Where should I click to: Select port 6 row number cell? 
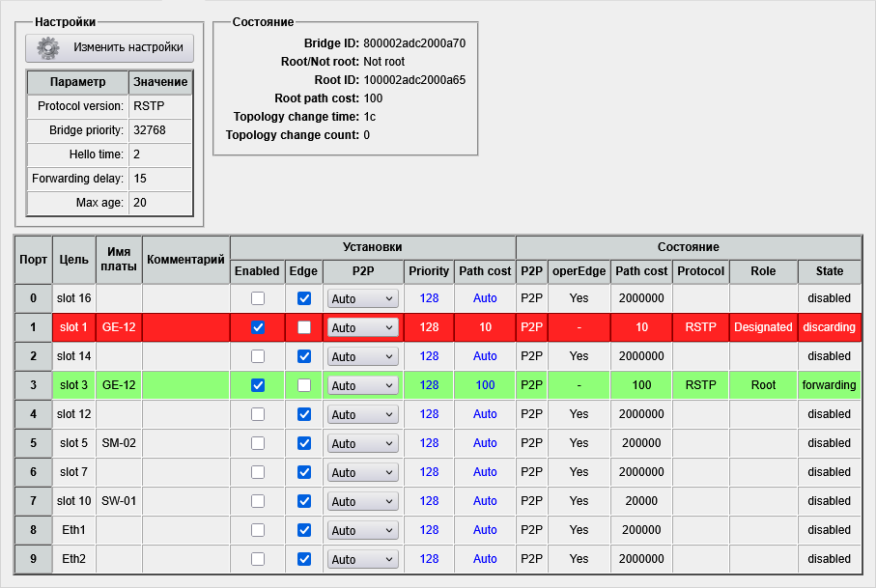click(33, 472)
